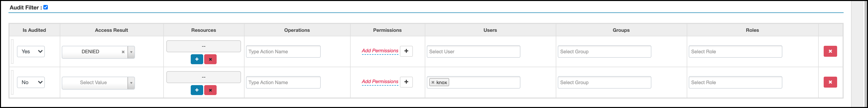The height and width of the screenshot is (108, 868).
Task: Remove the resource in the second row
Action: [210, 90]
